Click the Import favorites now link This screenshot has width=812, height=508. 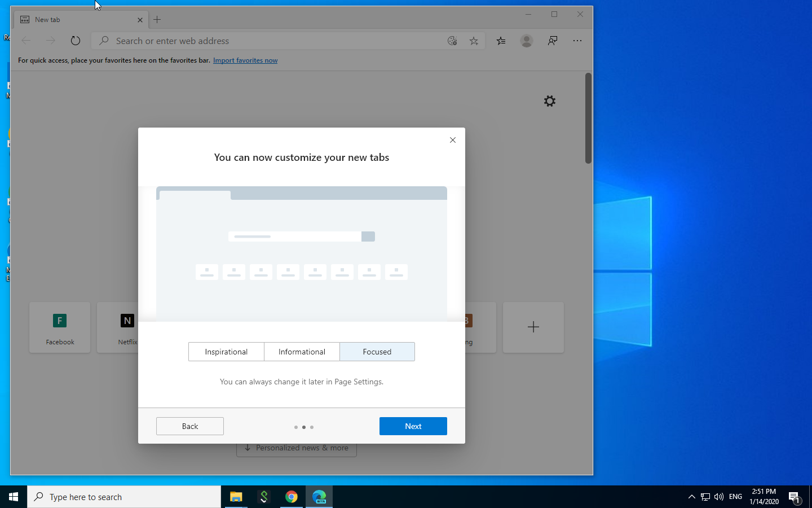(x=245, y=60)
